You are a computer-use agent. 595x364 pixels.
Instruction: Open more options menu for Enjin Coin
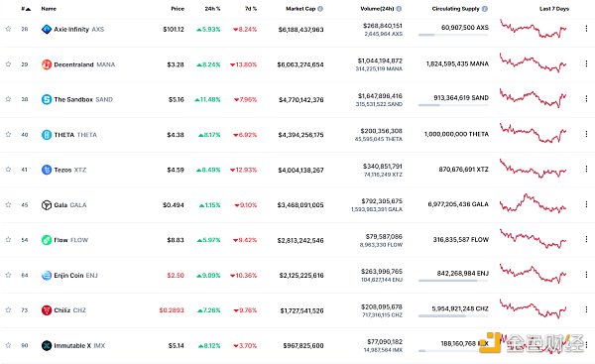(586, 275)
